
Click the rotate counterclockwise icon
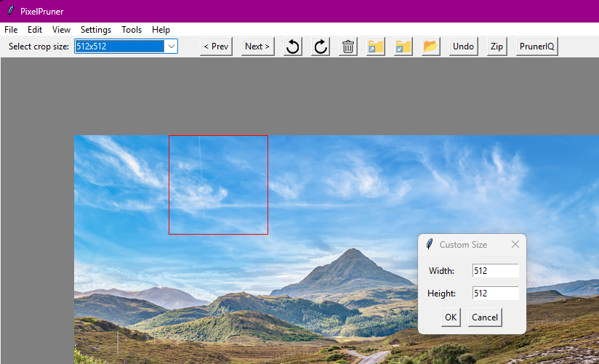293,46
